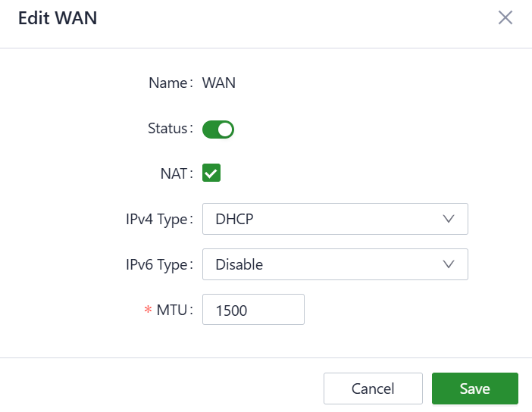Click the Edit WAN dialog title
This screenshot has height=412, width=532.
coord(58,18)
